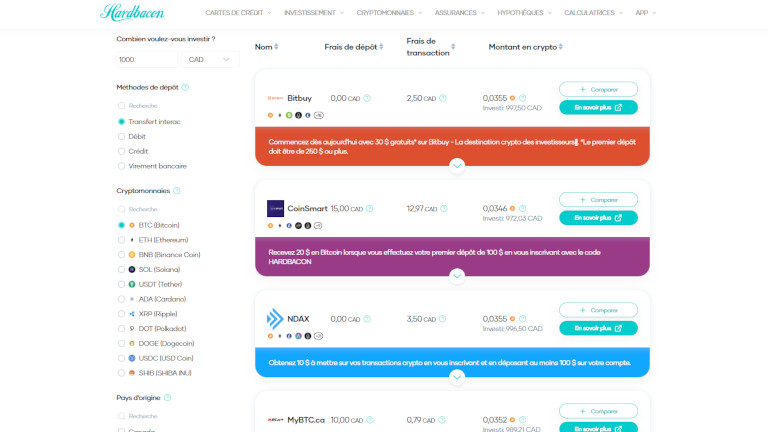Add CoinSmart to comparison
Viewport: 768px width, 432px height.
[x=598, y=199]
